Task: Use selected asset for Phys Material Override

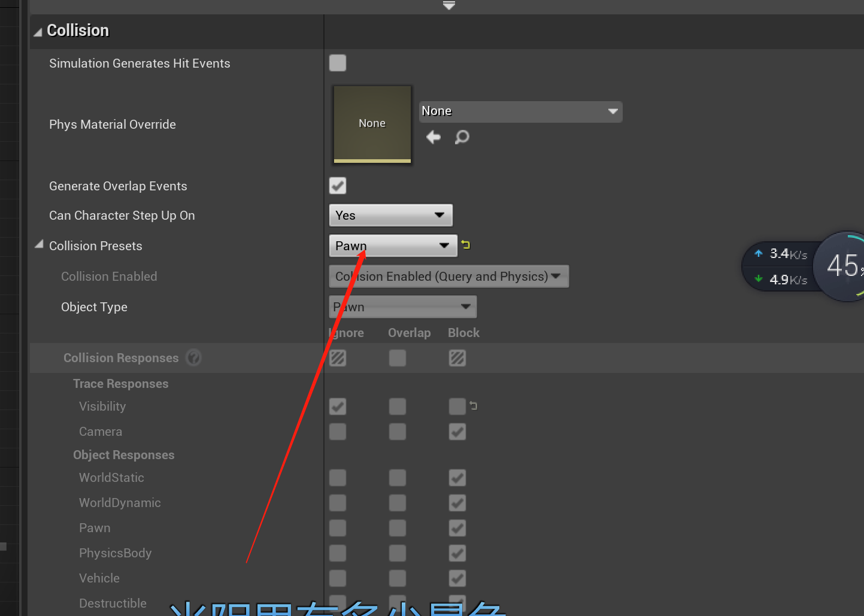Action: coord(433,137)
